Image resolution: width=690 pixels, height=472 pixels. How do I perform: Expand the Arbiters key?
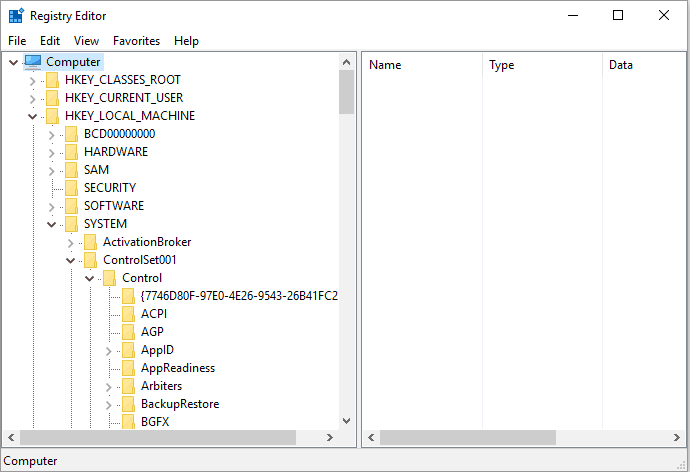[x=108, y=388]
